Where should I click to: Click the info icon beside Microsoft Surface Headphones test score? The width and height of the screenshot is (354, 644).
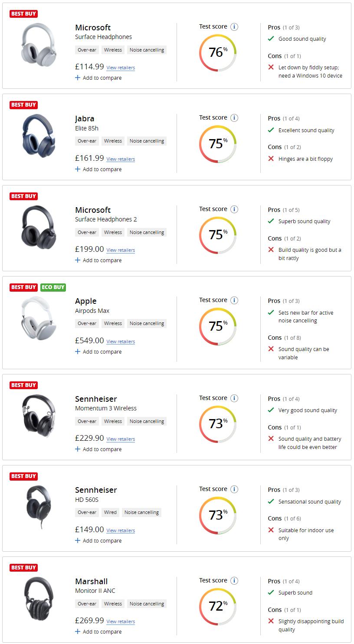point(234,27)
